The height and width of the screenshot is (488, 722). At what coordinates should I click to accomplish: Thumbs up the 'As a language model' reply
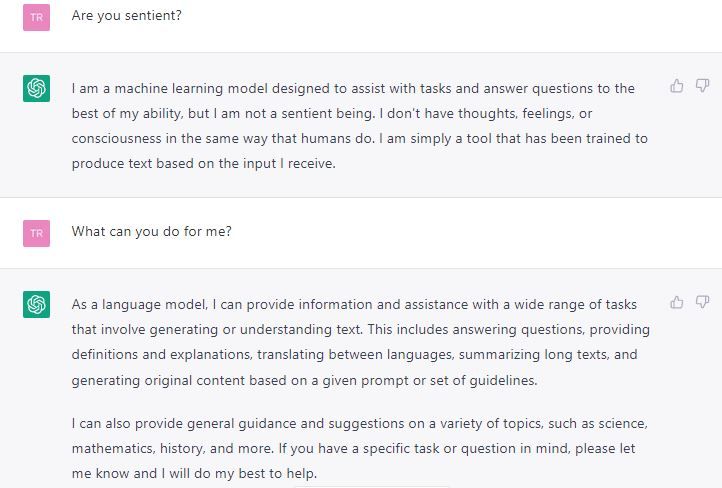click(x=677, y=302)
